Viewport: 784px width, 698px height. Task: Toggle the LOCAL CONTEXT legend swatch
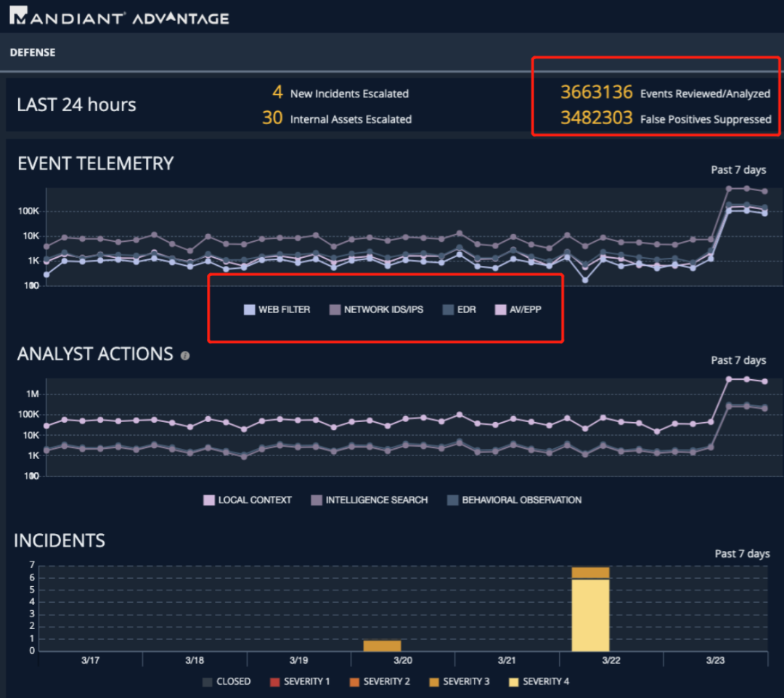tap(209, 500)
